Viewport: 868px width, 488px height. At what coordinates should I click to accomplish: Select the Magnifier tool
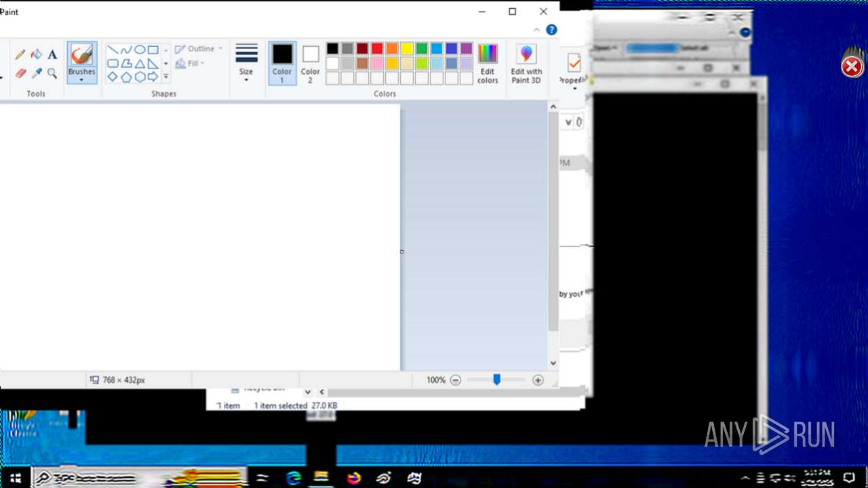click(52, 73)
